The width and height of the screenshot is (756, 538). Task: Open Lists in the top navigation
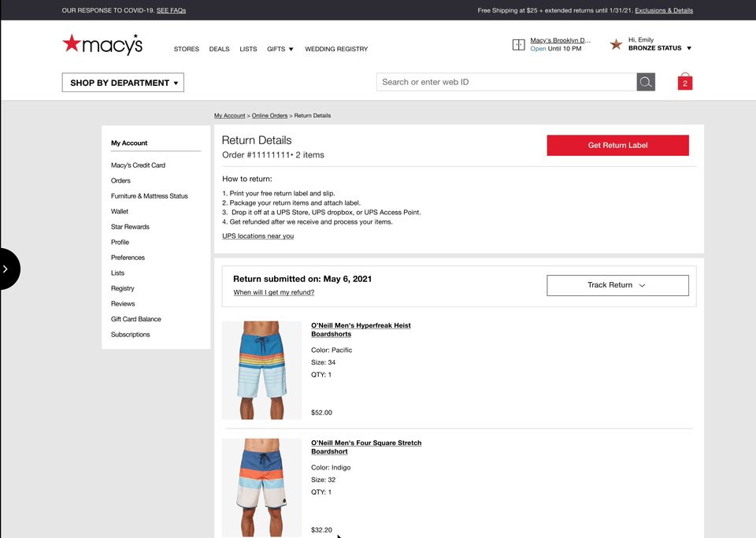point(248,49)
